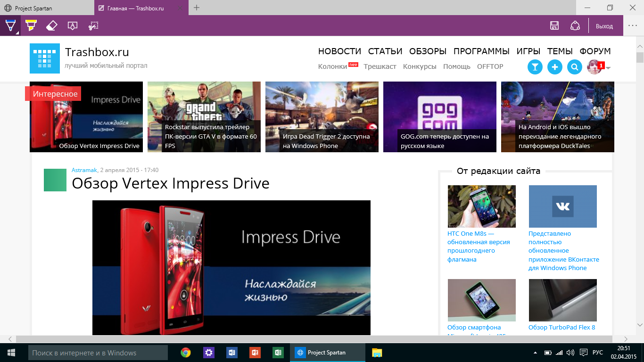This screenshot has width=644, height=362.
Task: Visit the ФОРУМ section
Action: click(595, 51)
